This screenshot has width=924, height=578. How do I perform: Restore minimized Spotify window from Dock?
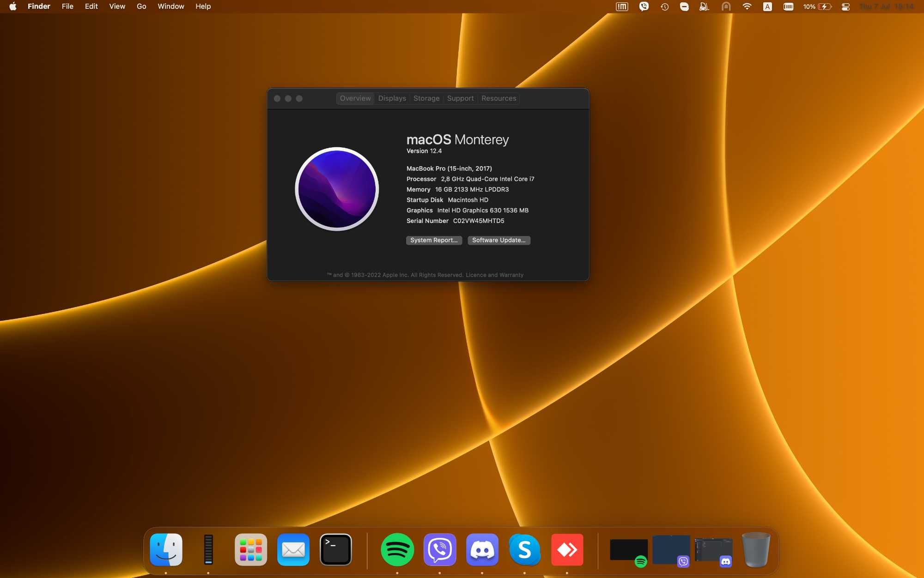pyautogui.click(x=629, y=550)
